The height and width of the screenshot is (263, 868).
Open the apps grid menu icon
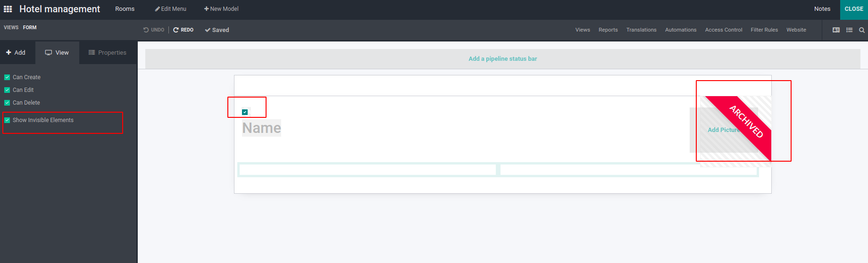tap(8, 9)
